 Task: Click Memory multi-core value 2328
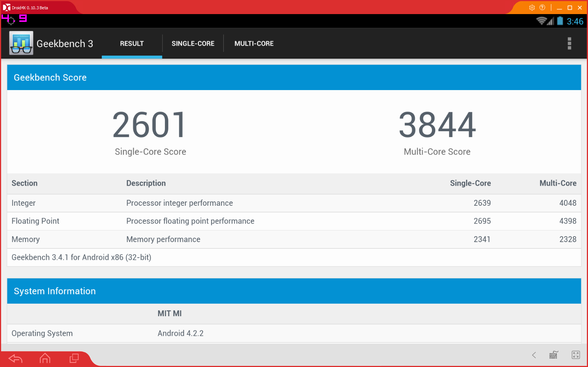(568, 239)
